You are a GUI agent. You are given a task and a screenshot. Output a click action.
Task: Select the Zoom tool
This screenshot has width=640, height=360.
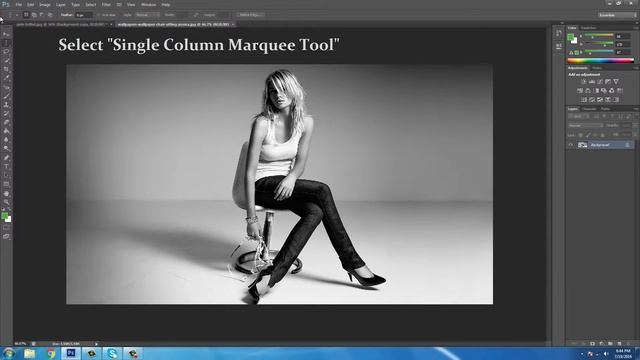6,202
